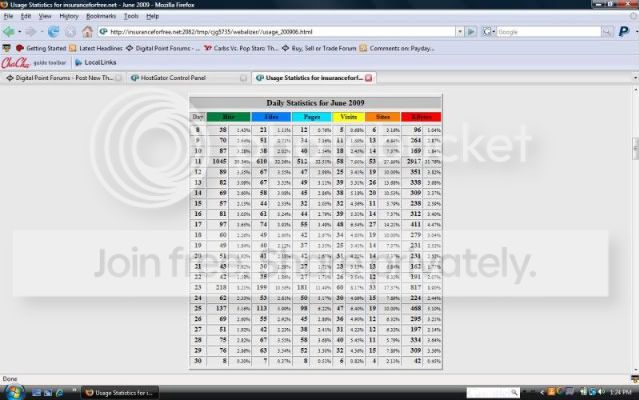
Task: Open Carbs Vs. Pop Stars bookmark
Action: (x=241, y=48)
